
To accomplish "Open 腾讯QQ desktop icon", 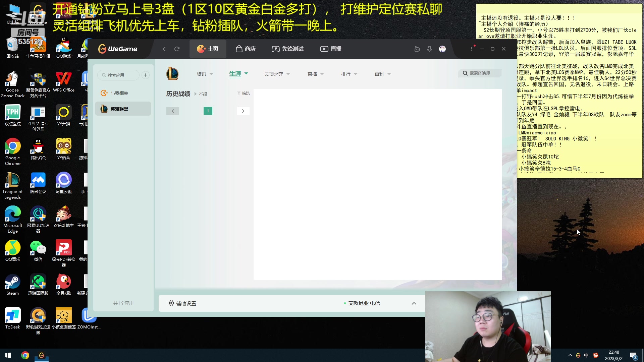I will 38,149.
